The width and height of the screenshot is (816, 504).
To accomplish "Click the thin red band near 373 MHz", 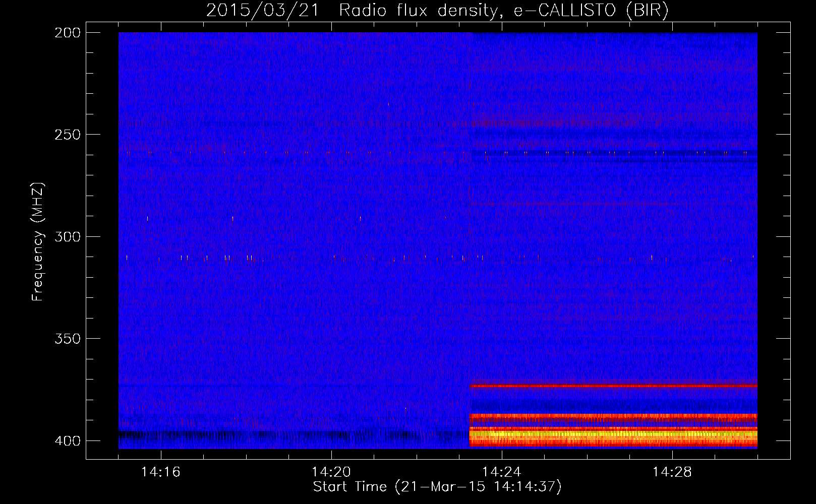I will [x=613, y=386].
